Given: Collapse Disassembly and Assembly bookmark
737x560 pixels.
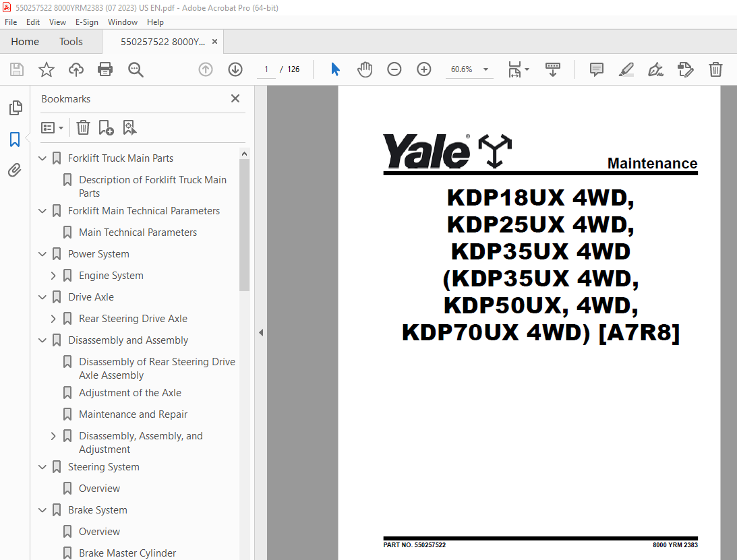Looking at the screenshot, I should pos(42,340).
